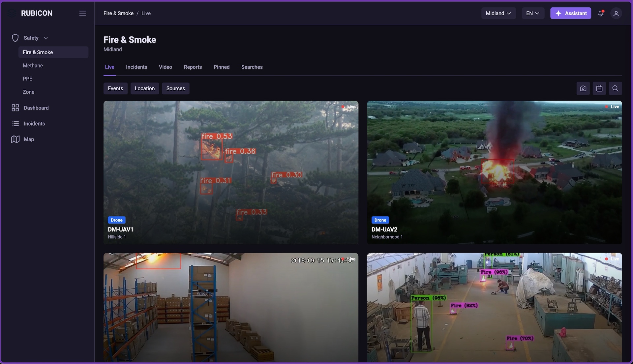The width and height of the screenshot is (633, 364).
Task: Open the DM-UAV1 Hillside live feed
Action: tap(231, 172)
